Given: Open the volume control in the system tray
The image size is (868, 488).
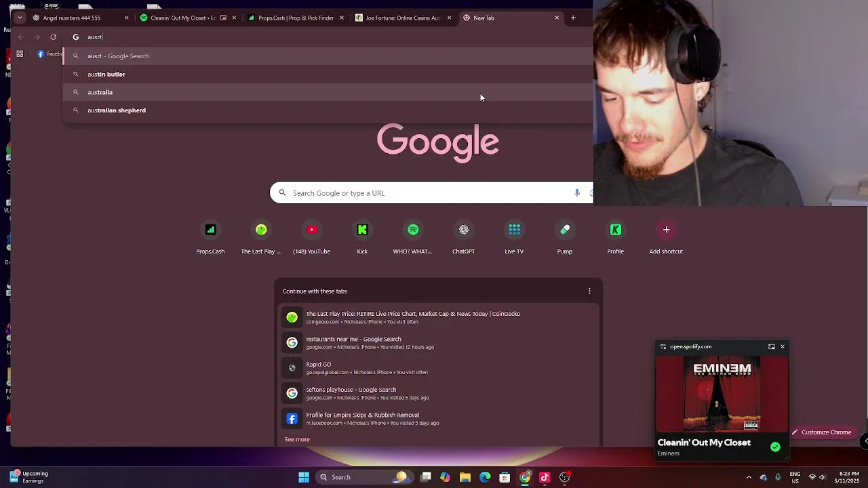Looking at the screenshot, I should click(822, 477).
